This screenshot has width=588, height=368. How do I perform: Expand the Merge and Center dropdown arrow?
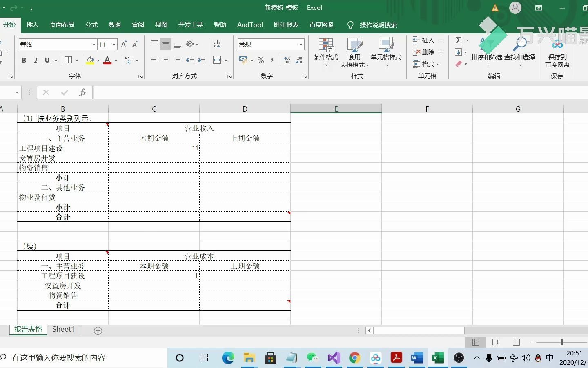point(226,60)
